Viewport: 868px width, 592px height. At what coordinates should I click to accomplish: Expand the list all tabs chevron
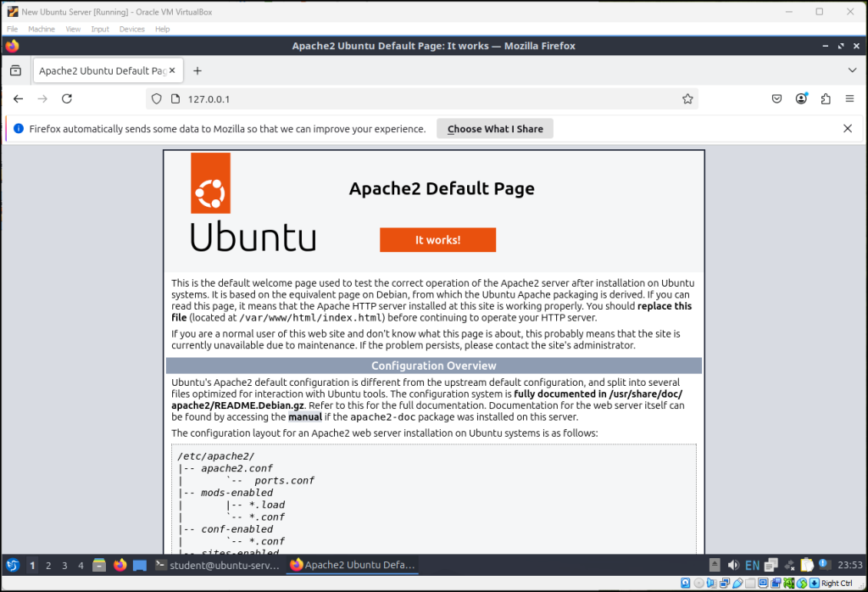click(852, 70)
